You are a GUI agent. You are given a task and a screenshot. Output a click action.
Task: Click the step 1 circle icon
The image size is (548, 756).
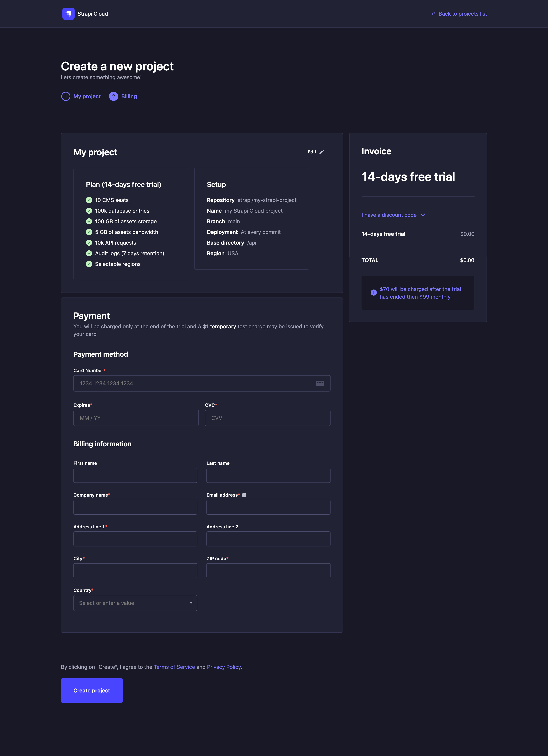pyautogui.click(x=66, y=96)
